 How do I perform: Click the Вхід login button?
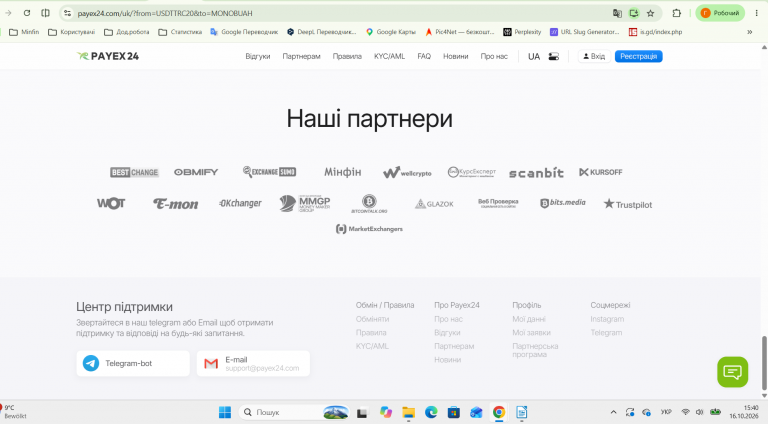pyautogui.click(x=594, y=56)
